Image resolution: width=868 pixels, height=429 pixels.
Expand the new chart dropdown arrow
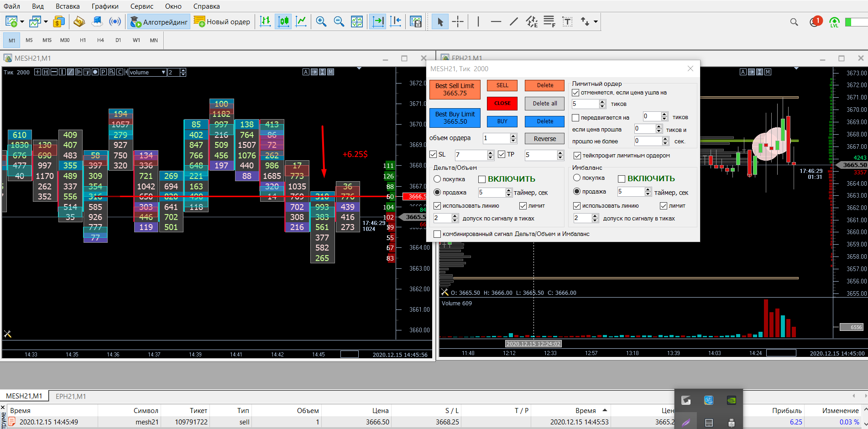click(21, 21)
